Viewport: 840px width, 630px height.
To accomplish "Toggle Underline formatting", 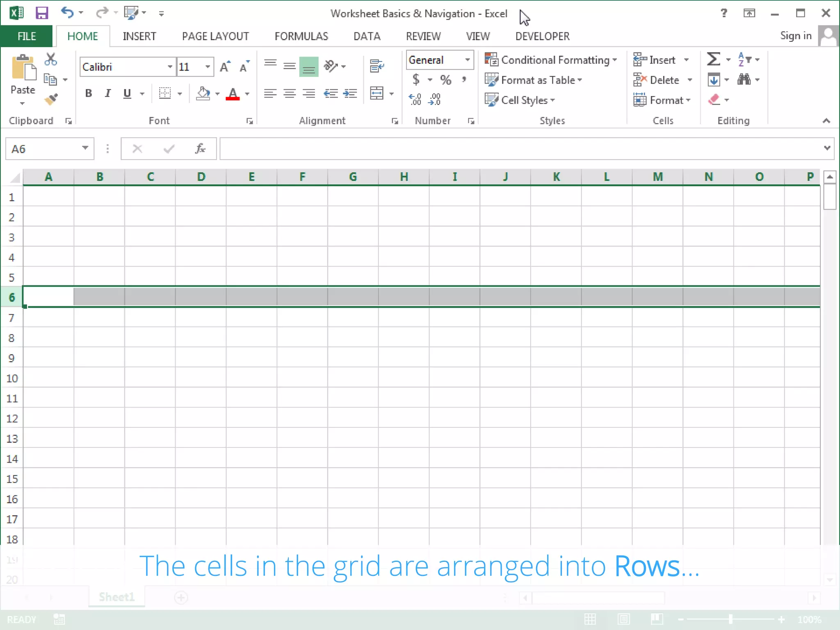I will click(x=127, y=94).
